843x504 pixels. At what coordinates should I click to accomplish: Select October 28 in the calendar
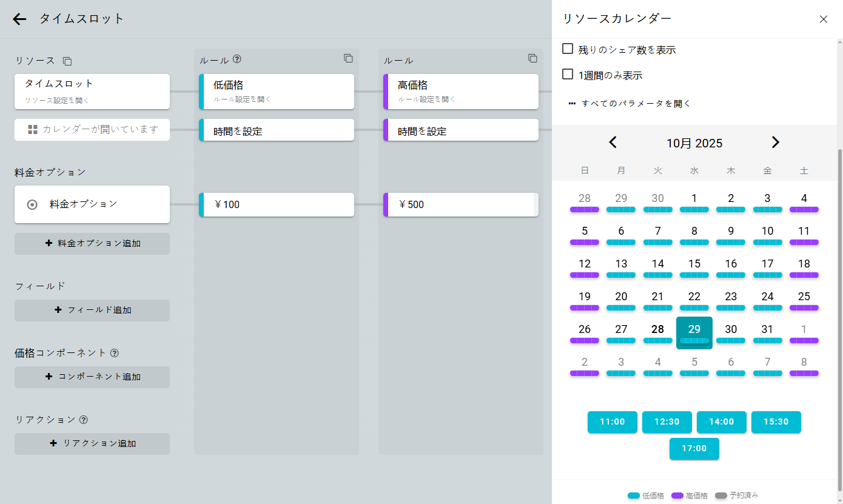click(658, 332)
